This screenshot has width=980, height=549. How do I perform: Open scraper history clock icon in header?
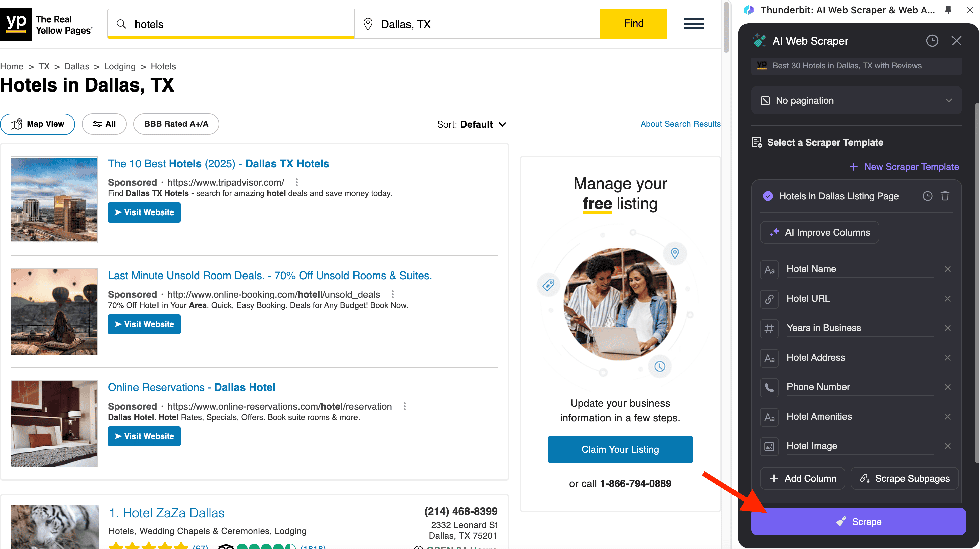(932, 41)
